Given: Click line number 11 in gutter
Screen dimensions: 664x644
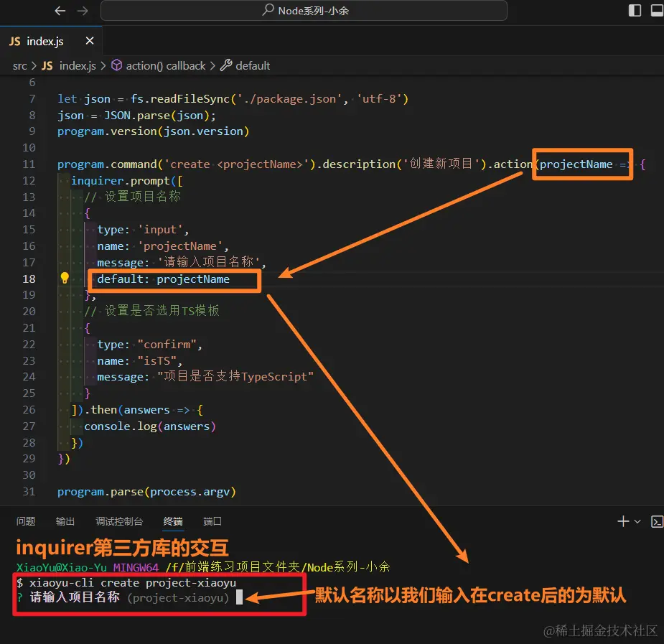Looking at the screenshot, I should pyautogui.click(x=29, y=164).
